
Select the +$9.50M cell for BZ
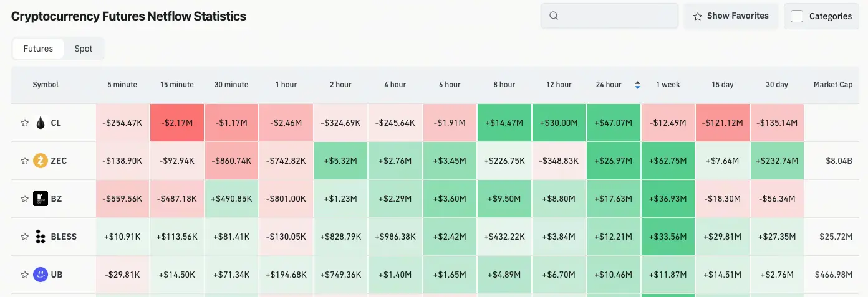click(504, 199)
